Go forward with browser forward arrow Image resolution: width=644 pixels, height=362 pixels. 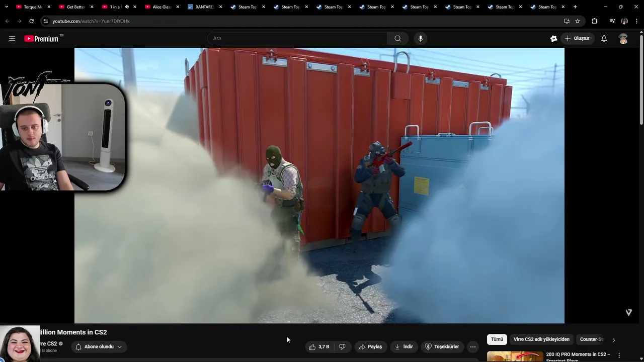click(19, 21)
